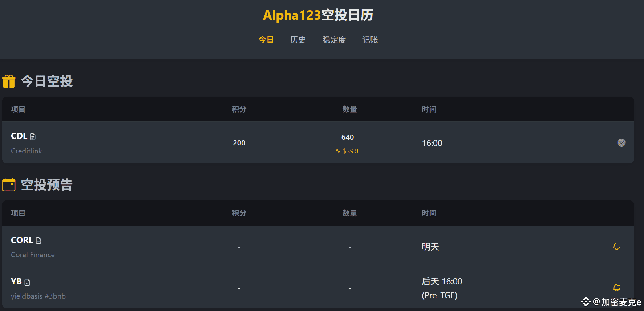
Task: Click the Binance logo watermark icon
Action: pos(586,302)
